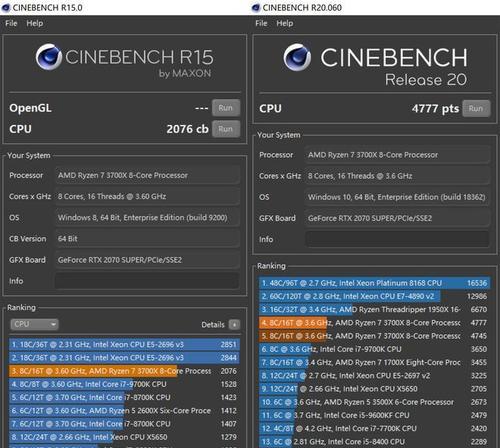Select R15 ranking row 3 Ryzen 7 3700X
This screenshot has height=448, width=500.
[x=124, y=371]
